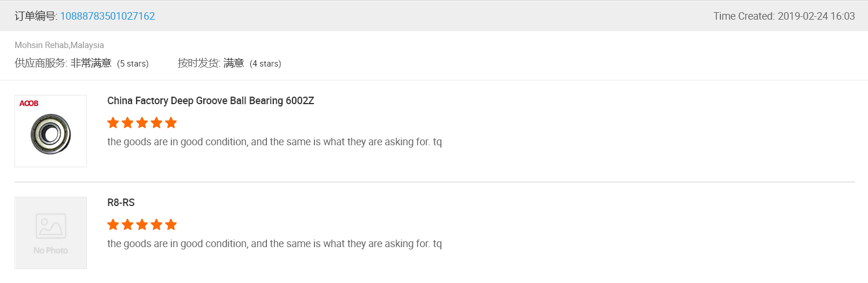Open the R8-RS product title

click(x=121, y=203)
